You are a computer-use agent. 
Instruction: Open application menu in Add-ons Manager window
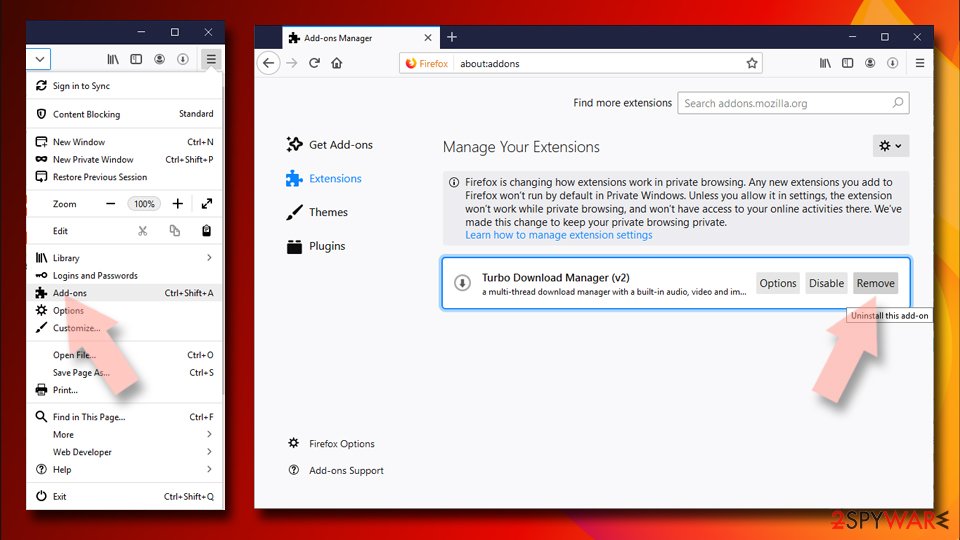[920, 63]
